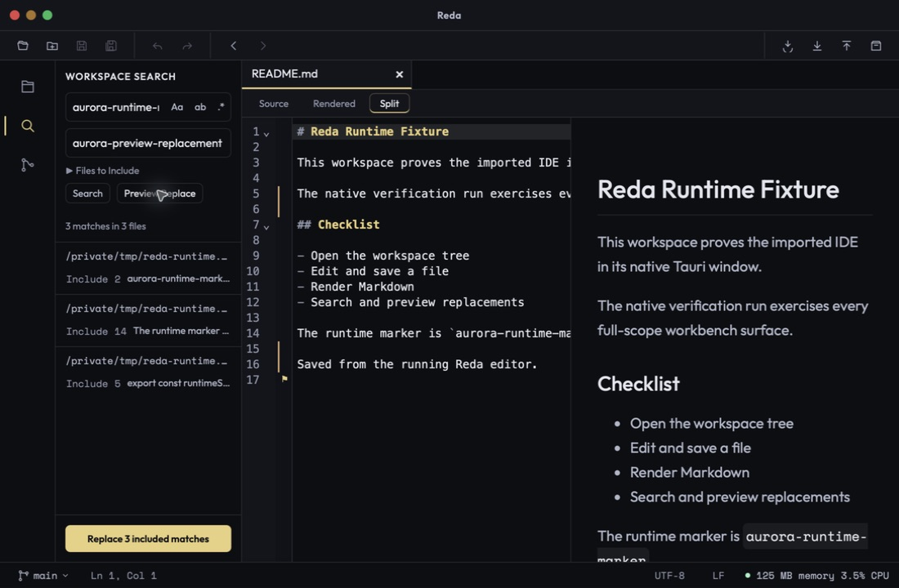
Task: Open the source control branch sidebar icon
Action: pyautogui.click(x=28, y=165)
